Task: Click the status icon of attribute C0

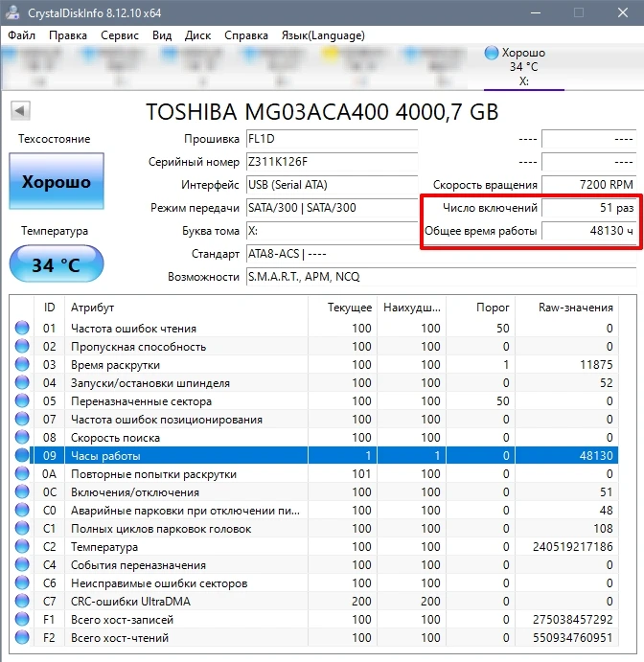Action: point(22,510)
